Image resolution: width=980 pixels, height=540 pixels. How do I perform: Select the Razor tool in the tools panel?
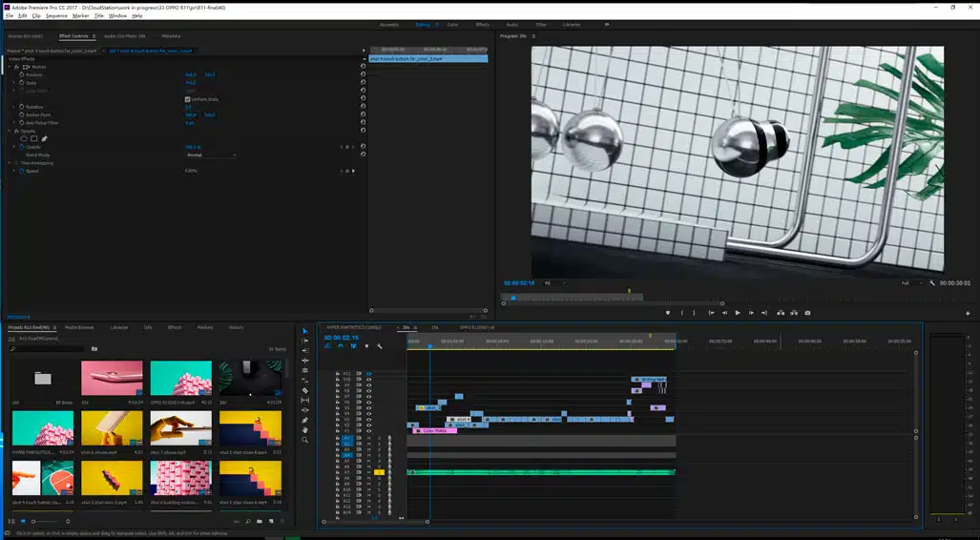305,390
